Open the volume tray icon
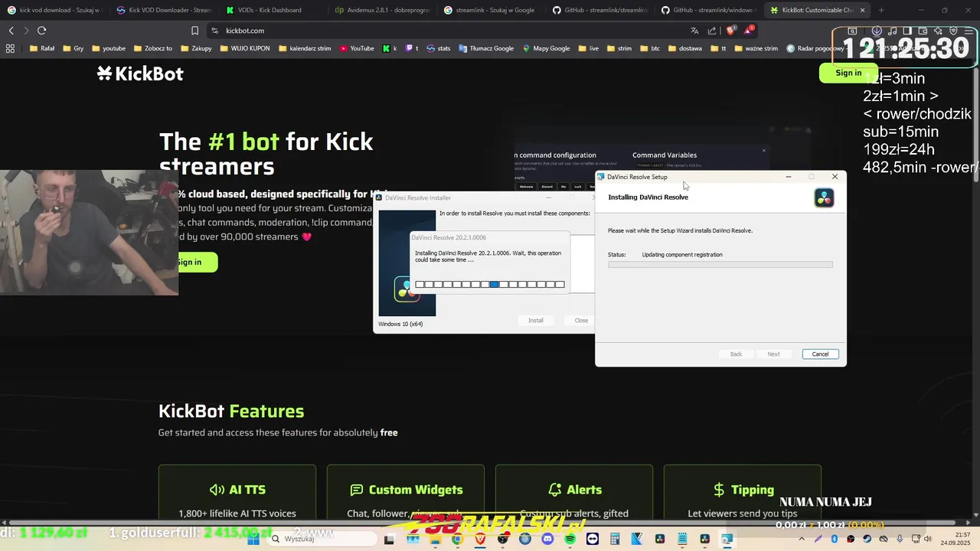This screenshot has height=551, width=980. coord(928,540)
